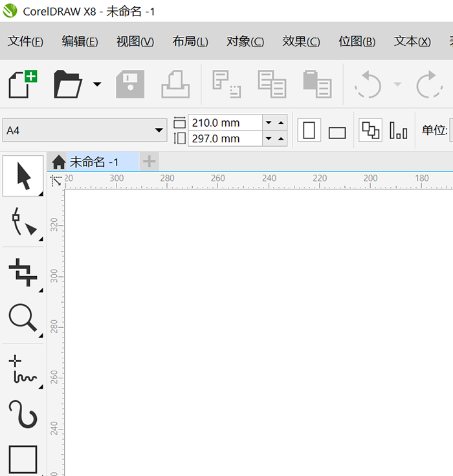Select the Pick tool arrow

click(23, 176)
